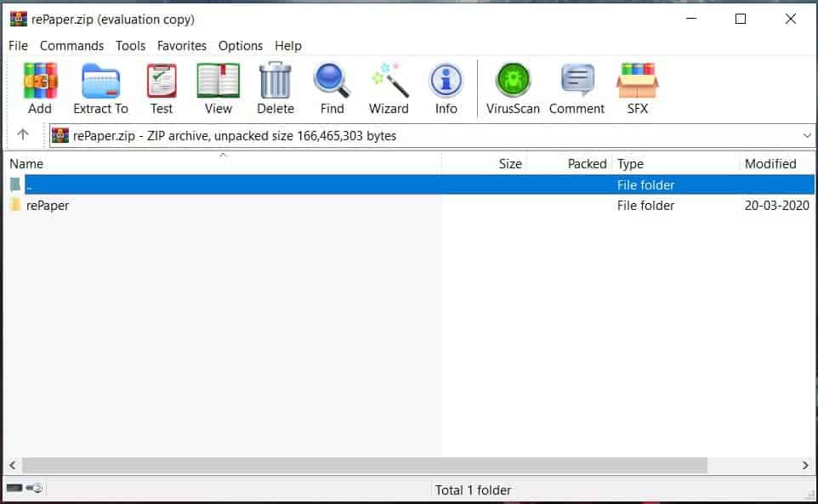818x504 pixels.
Task: Click the scroll right arrow
Action: (805, 465)
